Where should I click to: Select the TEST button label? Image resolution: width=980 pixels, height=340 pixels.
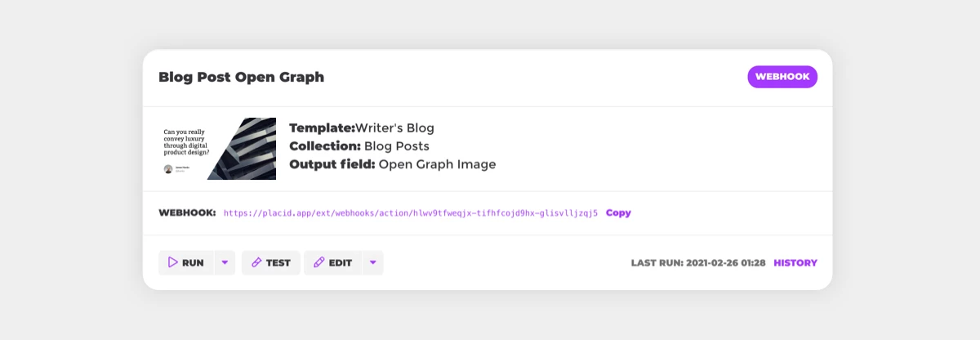pos(278,263)
